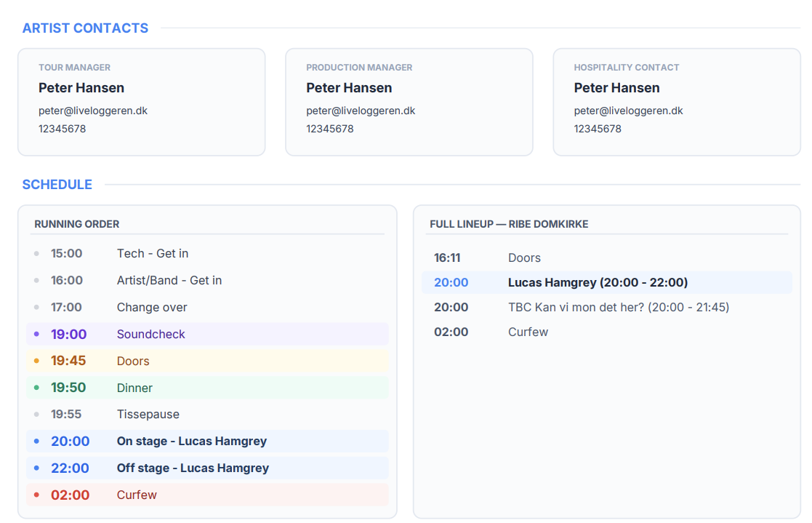Select Peter Hansen name in Production Manager card
812x523 pixels.
click(349, 88)
